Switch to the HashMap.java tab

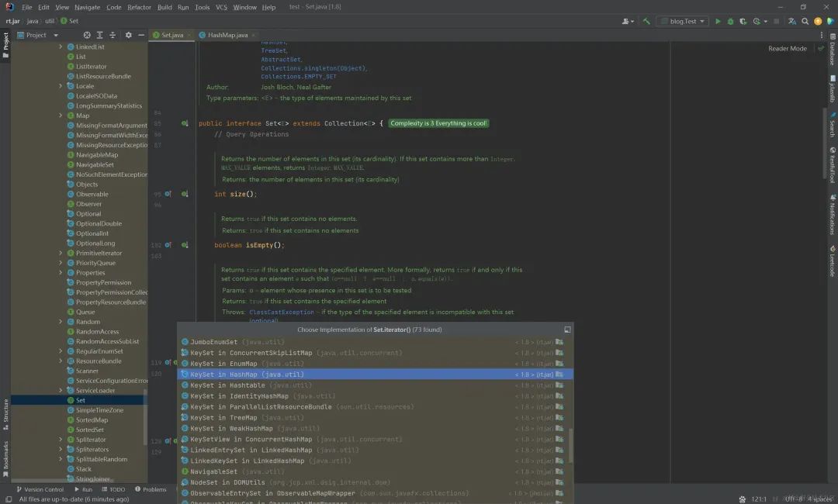[x=227, y=35]
